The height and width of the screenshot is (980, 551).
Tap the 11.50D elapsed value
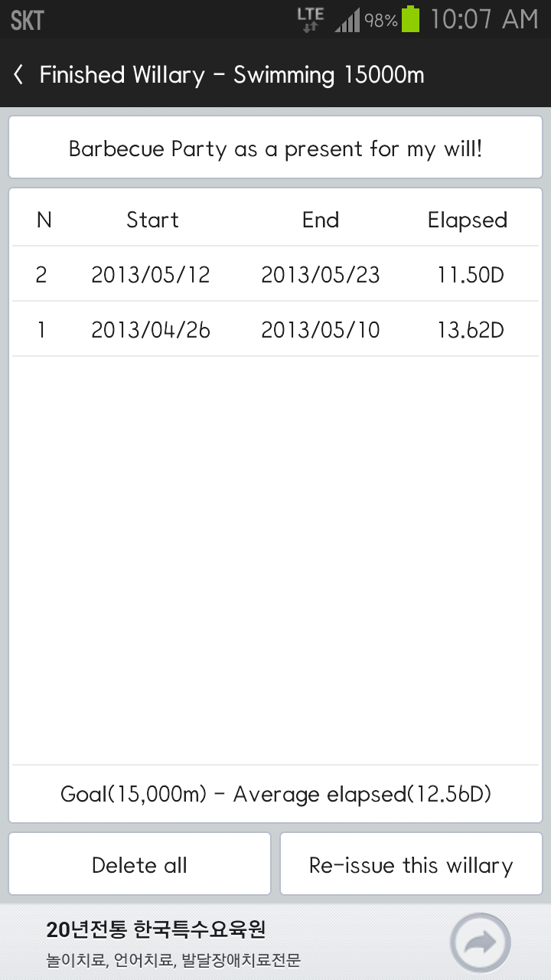[x=471, y=274]
